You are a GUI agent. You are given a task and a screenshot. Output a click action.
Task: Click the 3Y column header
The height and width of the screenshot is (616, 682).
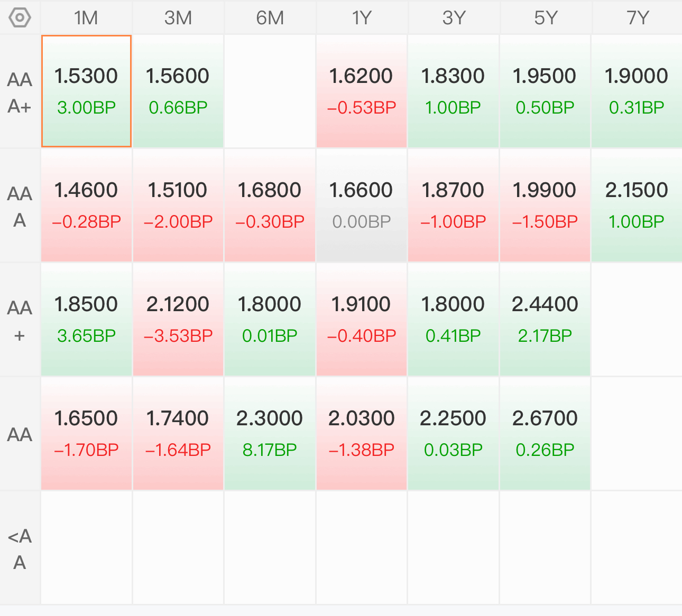pos(454,18)
